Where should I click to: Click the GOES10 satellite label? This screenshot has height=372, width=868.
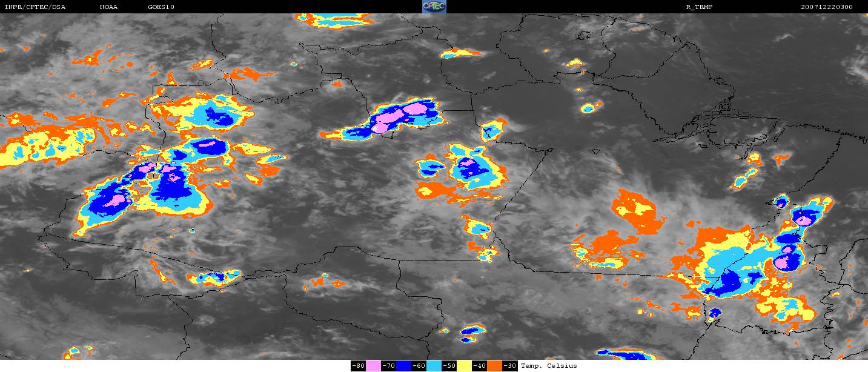(161, 7)
